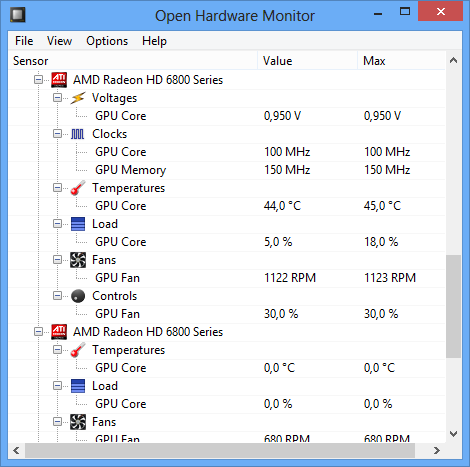
Task: Collapse the first Fans group
Action: point(57,260)
